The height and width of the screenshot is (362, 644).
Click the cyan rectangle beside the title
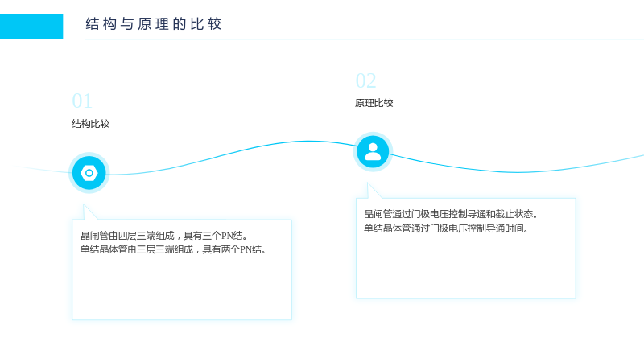coord(31,27)
